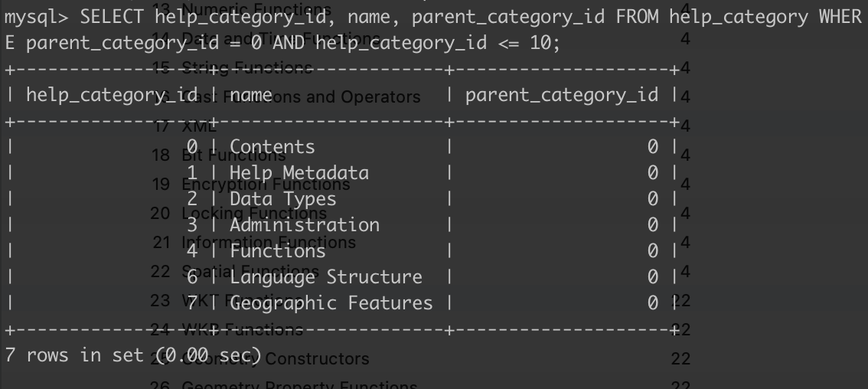The width and height of the screenshot is (868, 389).
Task: Click the Functions row with id 4
Action: coord(266,250)
